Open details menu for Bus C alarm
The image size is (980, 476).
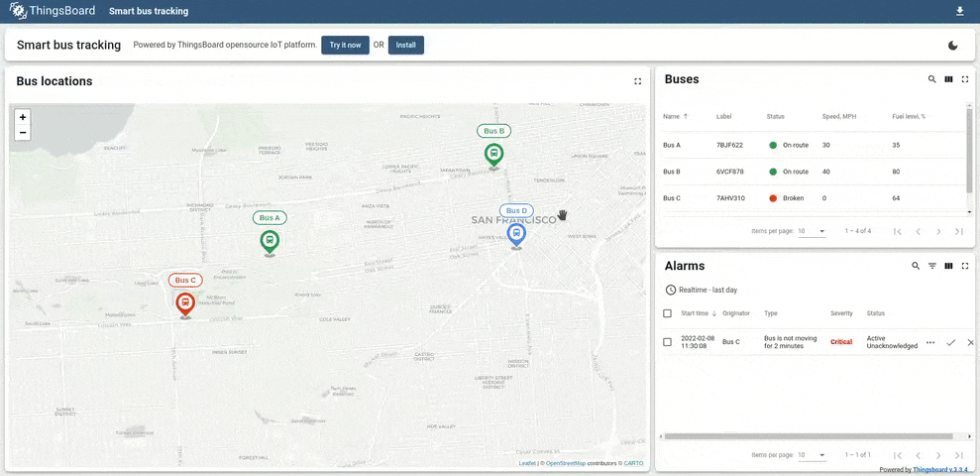click(x=929, y=342)
